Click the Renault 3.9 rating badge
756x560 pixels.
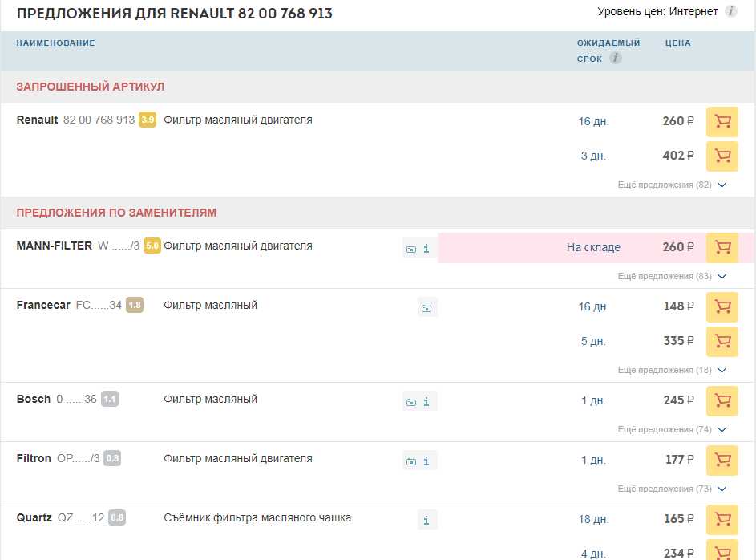click(148, 120)
